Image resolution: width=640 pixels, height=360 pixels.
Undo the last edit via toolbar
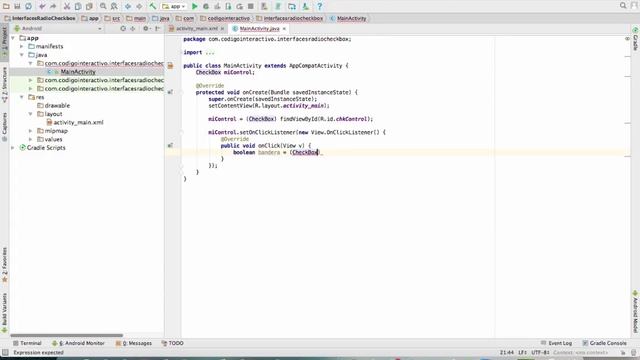pos(42,6)
